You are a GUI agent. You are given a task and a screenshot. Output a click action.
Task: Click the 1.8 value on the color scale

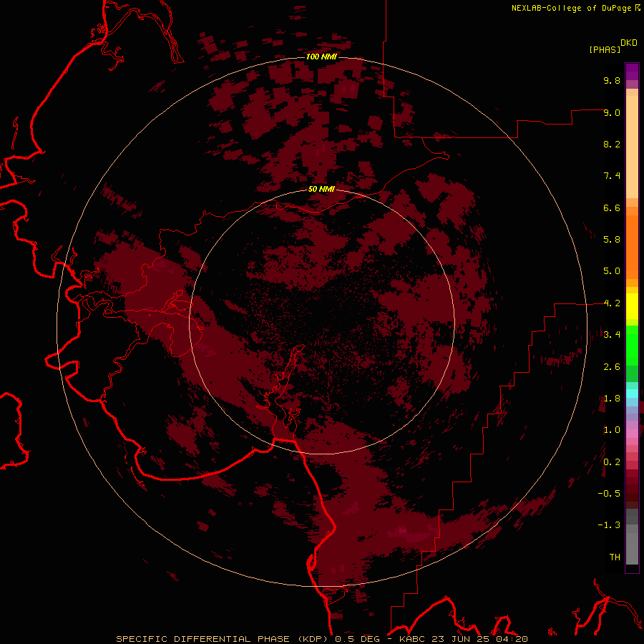click(x=612, y=399)
